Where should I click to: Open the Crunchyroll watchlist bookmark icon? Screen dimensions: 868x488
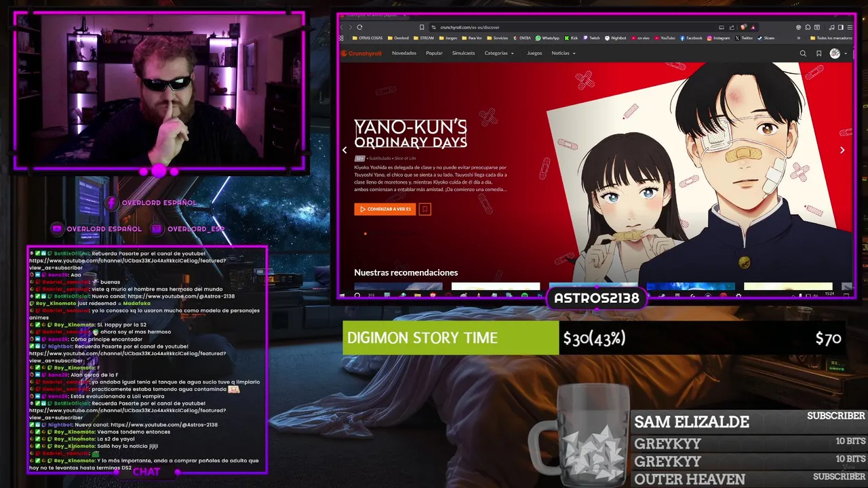[819, 54]
